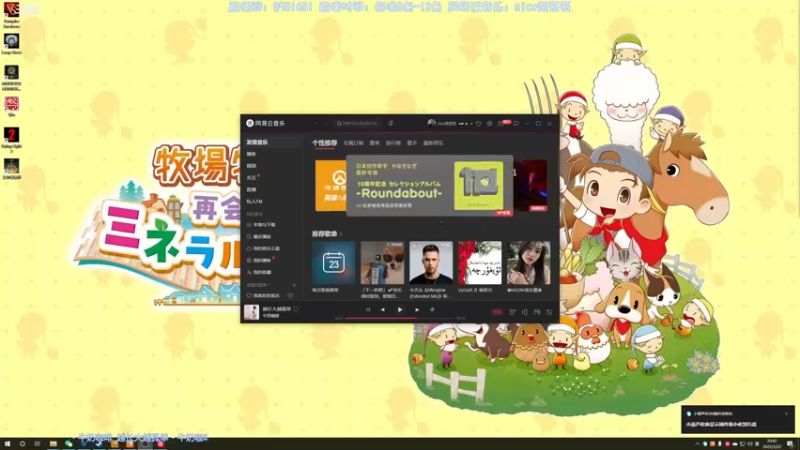Expand the 推荐歌单 section chevron
Screen dimensions: 800x450
341,234
